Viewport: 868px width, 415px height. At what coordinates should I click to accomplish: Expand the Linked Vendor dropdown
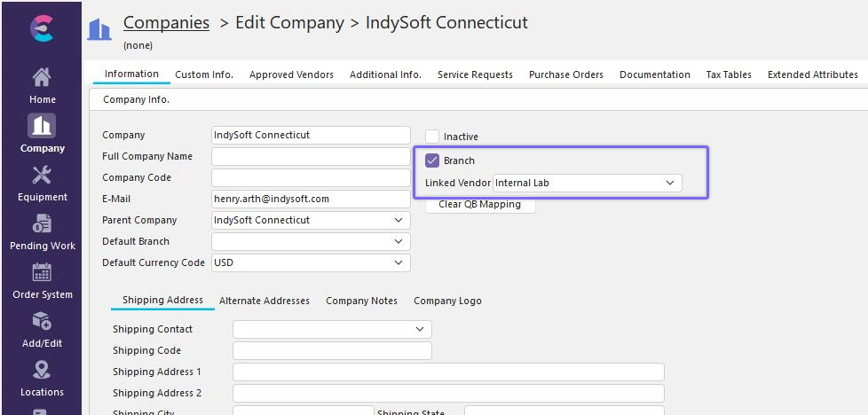[670, 183]
